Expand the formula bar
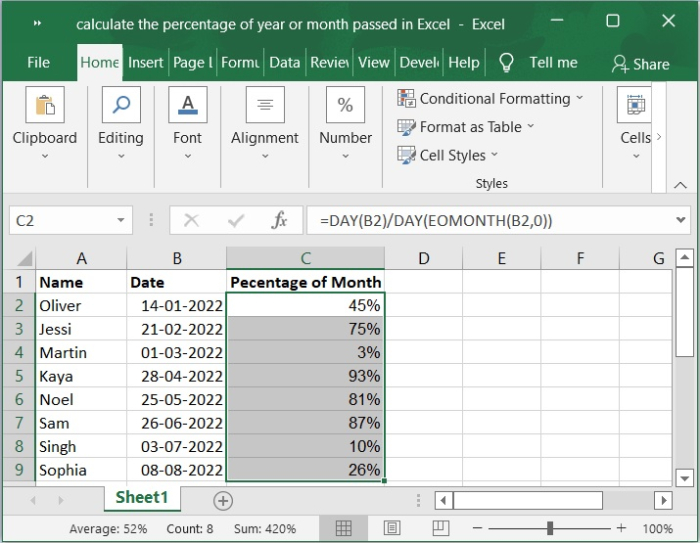The image size is (700, 543). (680, 220)
